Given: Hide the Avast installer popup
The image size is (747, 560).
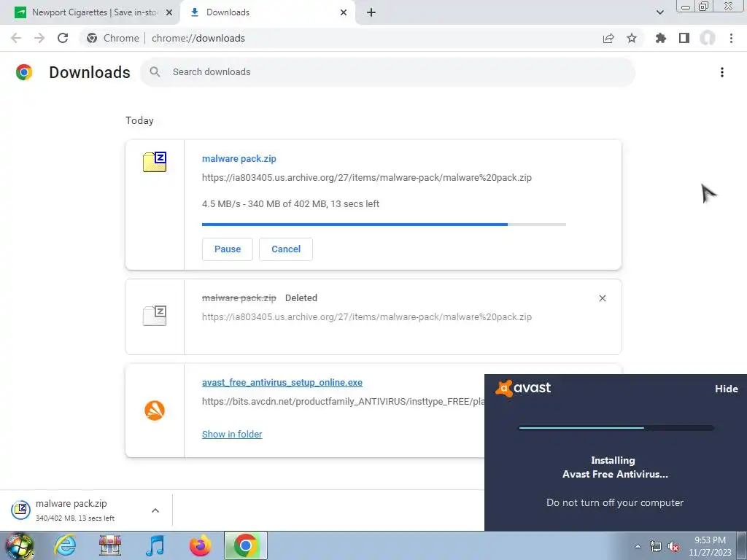Looking at the screenshot, I should click(x=726, y=389).
